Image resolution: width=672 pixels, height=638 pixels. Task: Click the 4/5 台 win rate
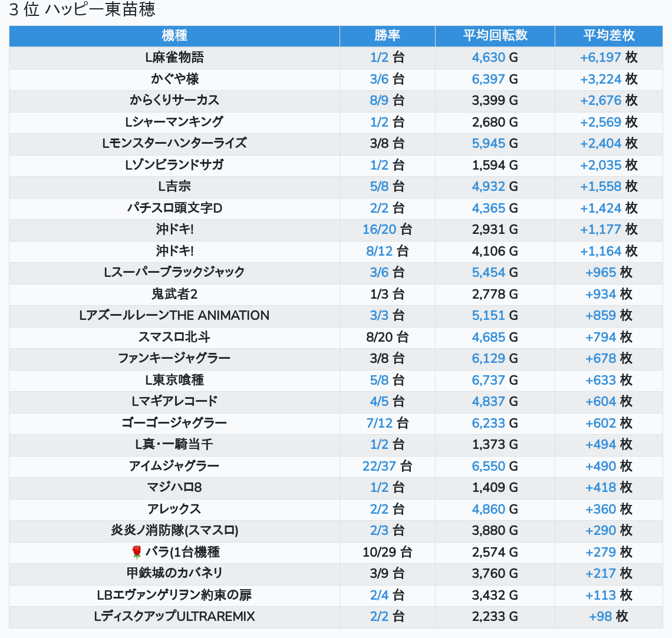(x=387, y=402)
